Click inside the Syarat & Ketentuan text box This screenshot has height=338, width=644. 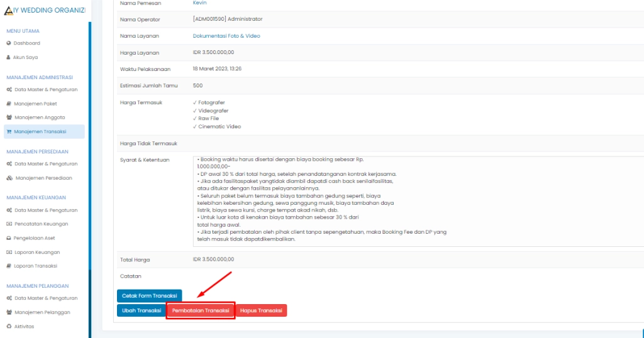point(415,201)
